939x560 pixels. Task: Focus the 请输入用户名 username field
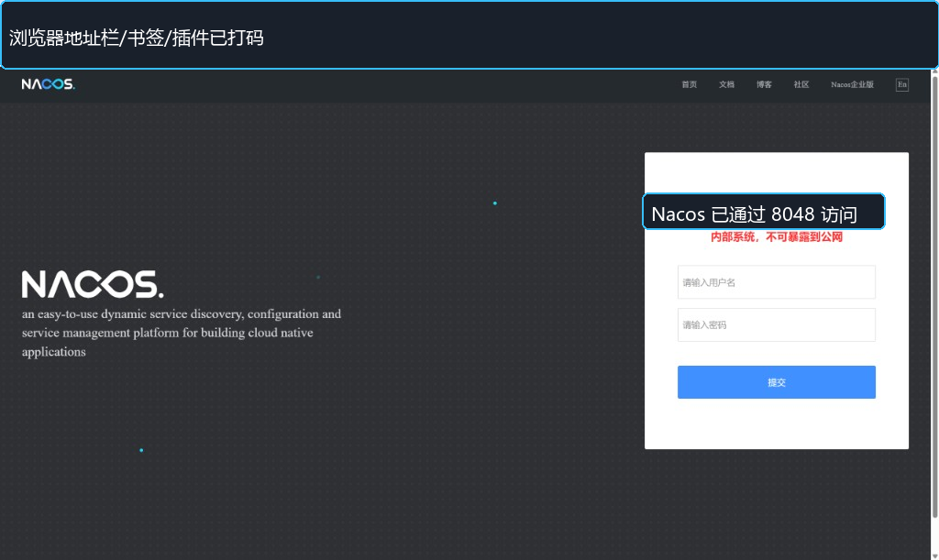click(x=776, y=281)
